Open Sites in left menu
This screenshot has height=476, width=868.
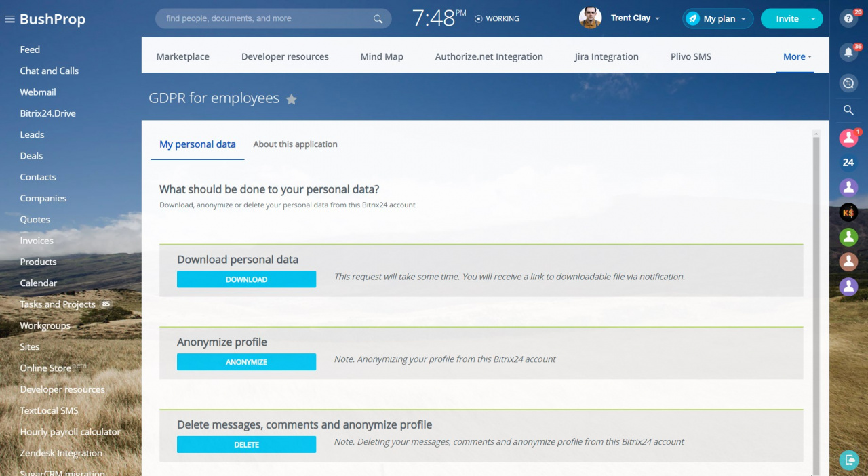(x=30, y=346)
